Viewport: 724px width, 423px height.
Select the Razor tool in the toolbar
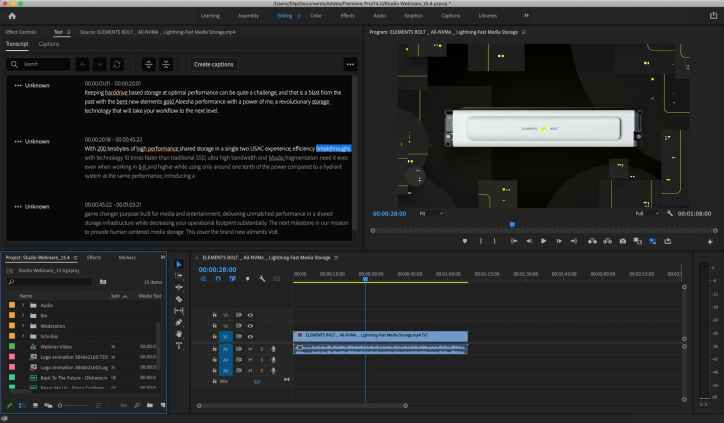tap(179, 299)
